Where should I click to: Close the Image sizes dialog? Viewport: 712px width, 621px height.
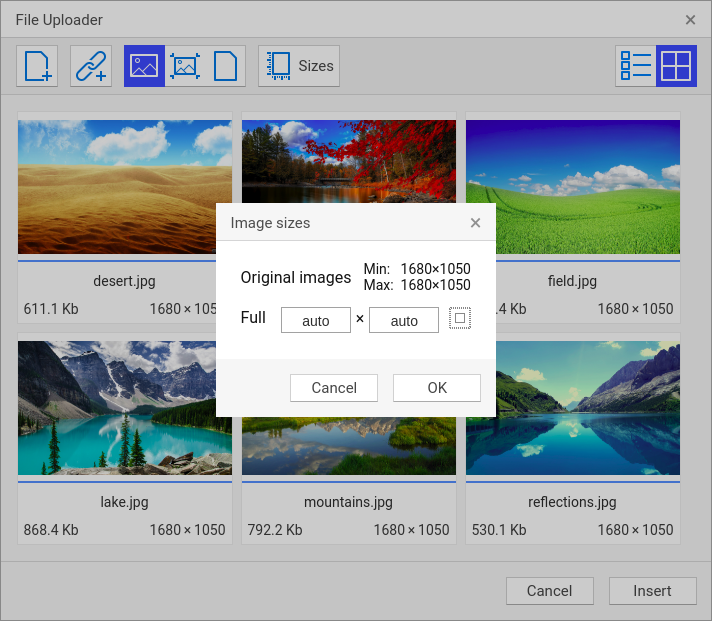[x=476, y=223]
